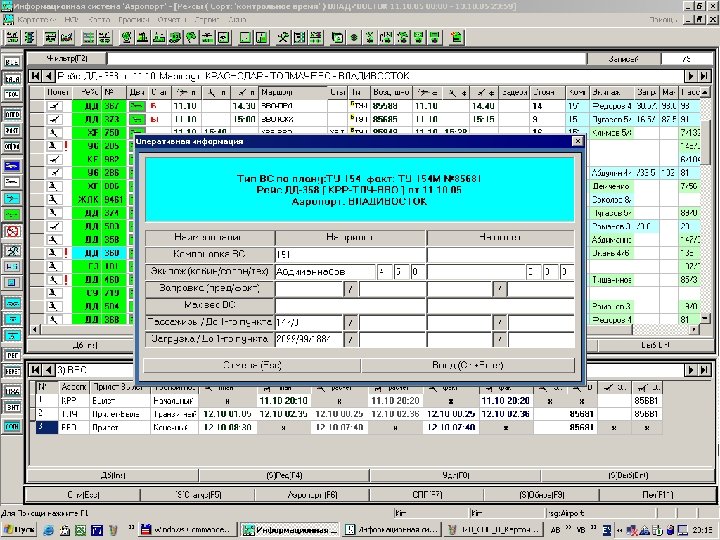Image resolution: width=720 pixels, height=540 pixels.
Task: Jump to first record in the flights grid navigator
Action: pos(36,77)
